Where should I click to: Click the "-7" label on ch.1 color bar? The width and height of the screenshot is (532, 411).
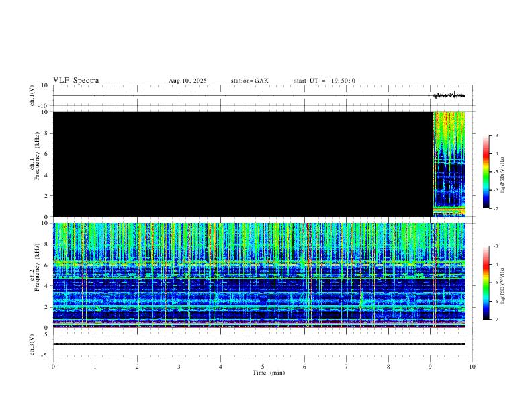point(495,208)
